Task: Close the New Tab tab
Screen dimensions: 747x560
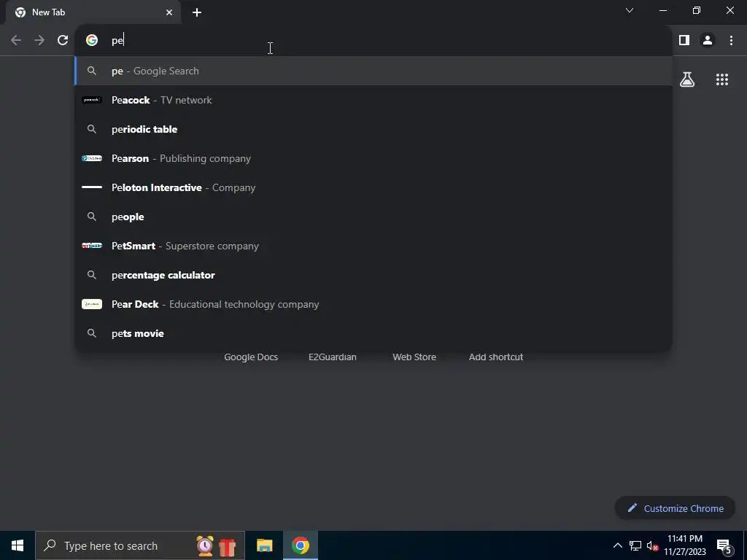Action: pos(169,12)
